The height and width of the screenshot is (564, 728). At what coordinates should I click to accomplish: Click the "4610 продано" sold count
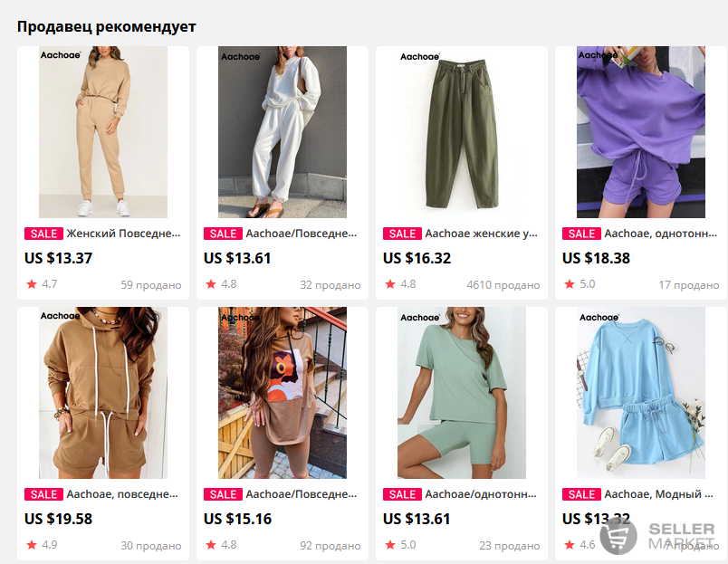tap(503, 285)
